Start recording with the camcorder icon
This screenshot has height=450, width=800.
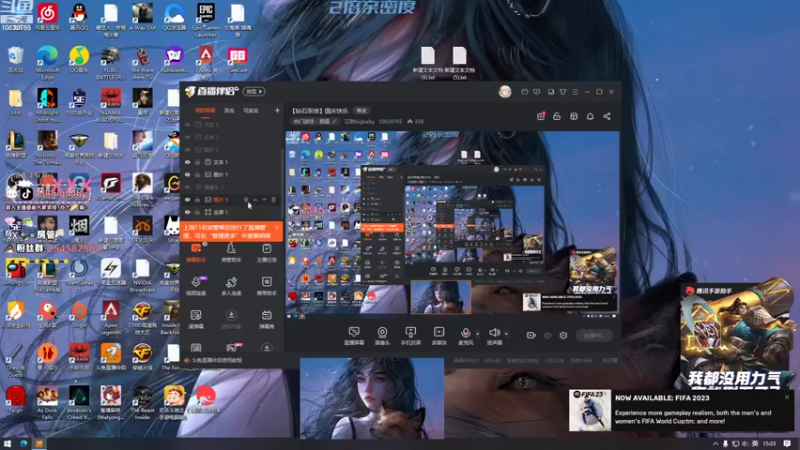click(531, 335)
